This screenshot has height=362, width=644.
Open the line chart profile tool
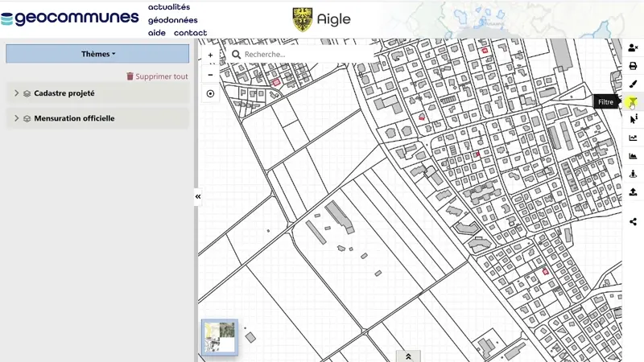pos(633,138)
